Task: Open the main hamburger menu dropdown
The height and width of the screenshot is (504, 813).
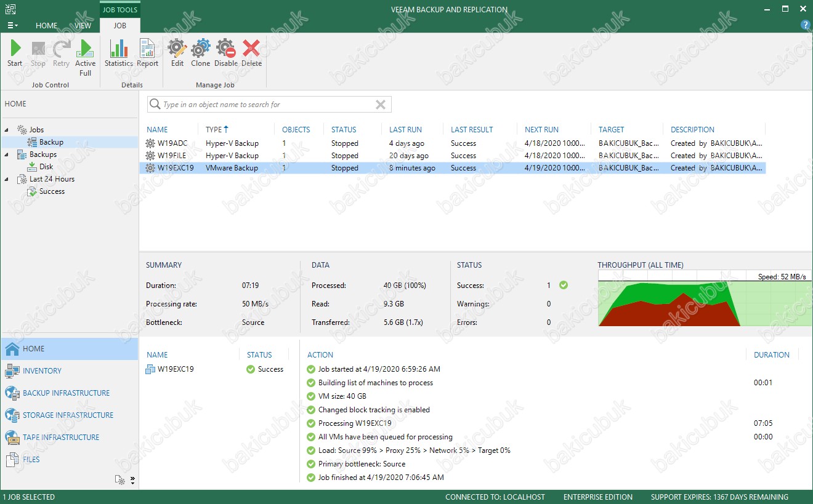Action: (12, 26)
